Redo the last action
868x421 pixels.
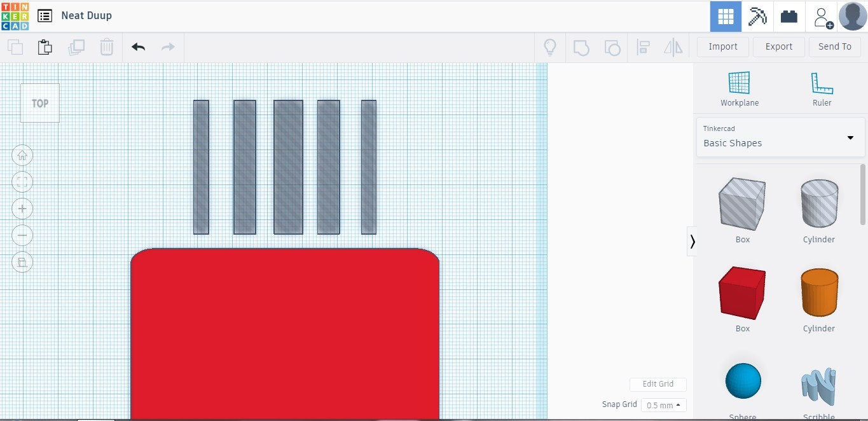[x=168, y=47]
